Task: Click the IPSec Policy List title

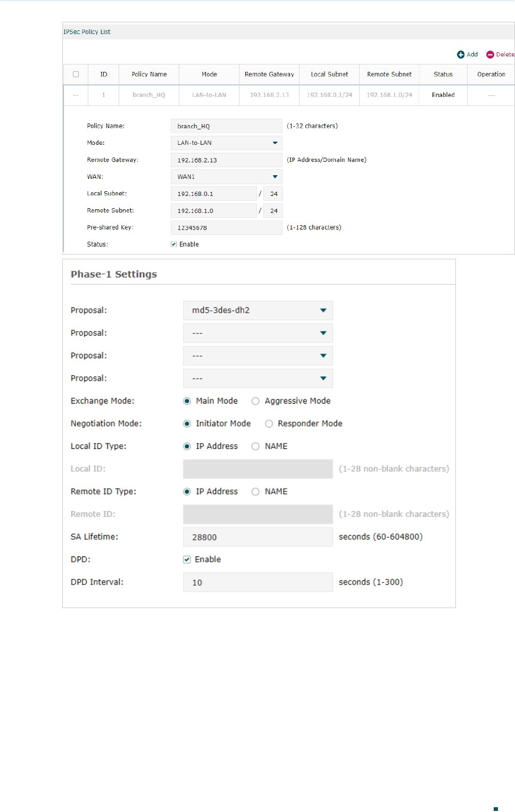Action: (x=87, y=32)
